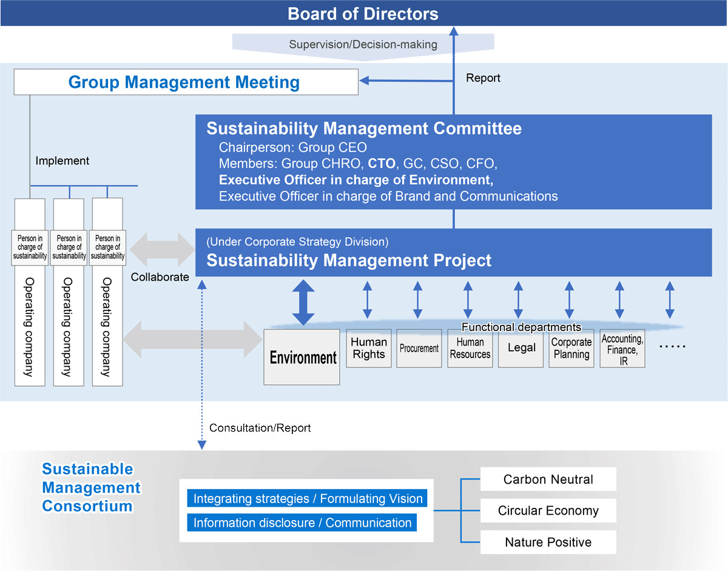
Task: Open the Group Management Meeting box
Action: coord(185,82)
